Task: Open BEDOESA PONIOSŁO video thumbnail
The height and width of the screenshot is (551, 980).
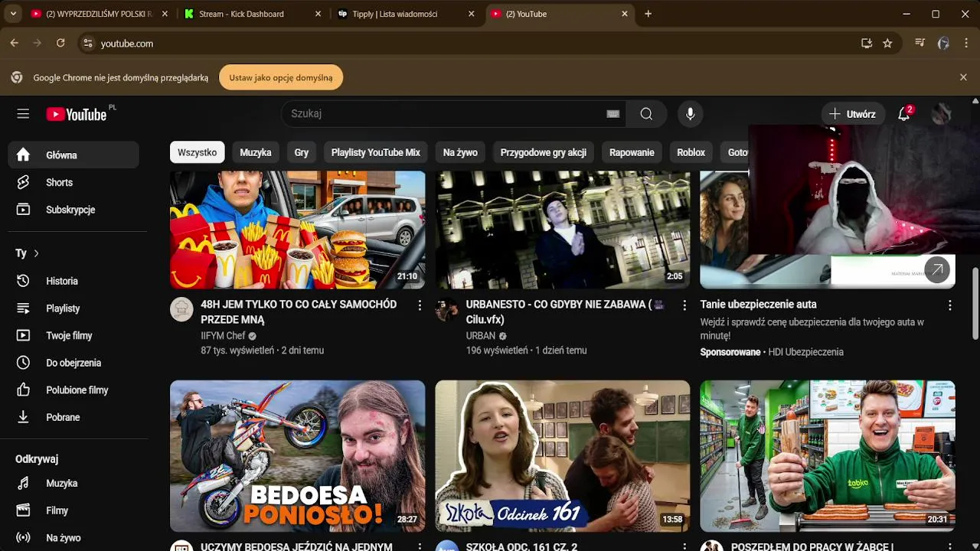Action: coord(297,456)
